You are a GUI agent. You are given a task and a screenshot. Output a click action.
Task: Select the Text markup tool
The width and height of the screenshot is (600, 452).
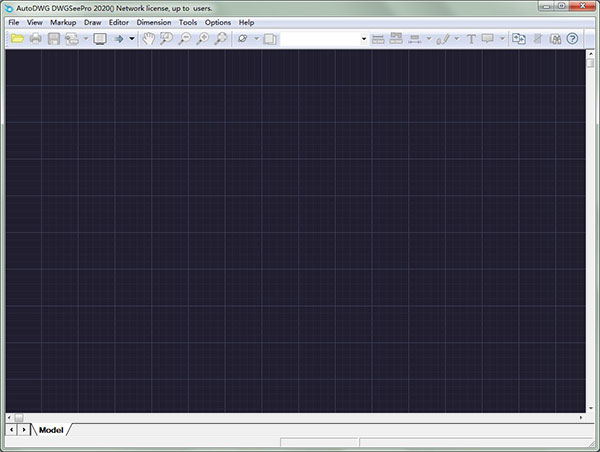point(471,39)
